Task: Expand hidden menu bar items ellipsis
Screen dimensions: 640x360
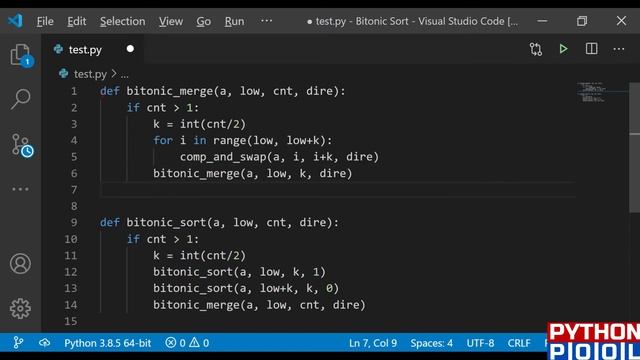Action: click(267, 21)
